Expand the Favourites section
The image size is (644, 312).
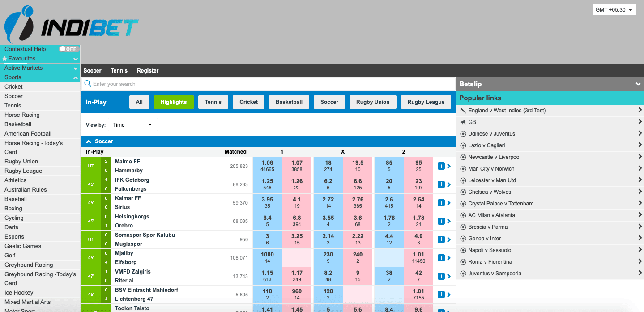76,59
